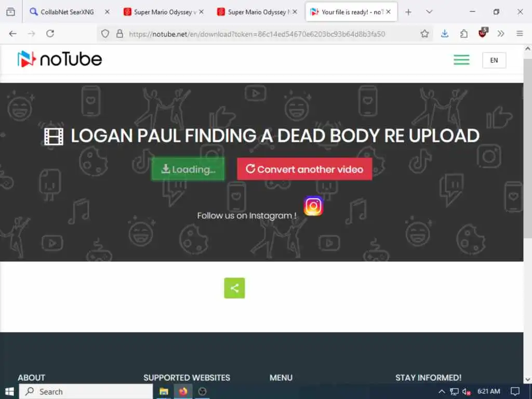Click the noTube logo
The image size is (532, 399).
click(x=60, y=59)
